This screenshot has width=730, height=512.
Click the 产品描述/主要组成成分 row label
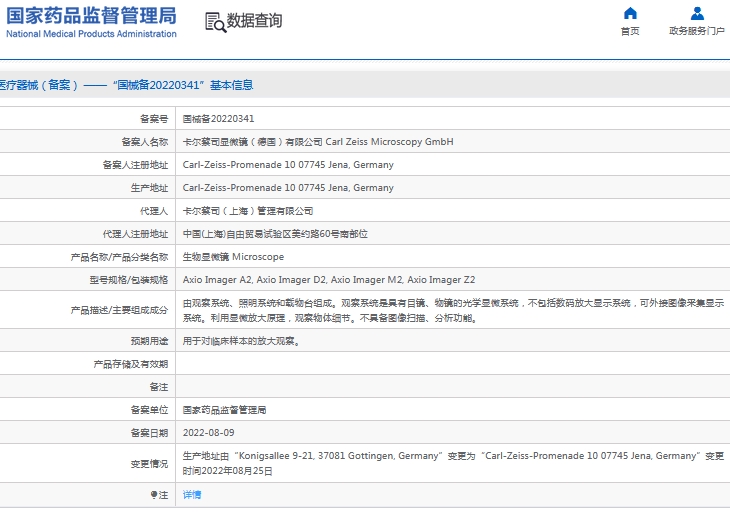119,310
